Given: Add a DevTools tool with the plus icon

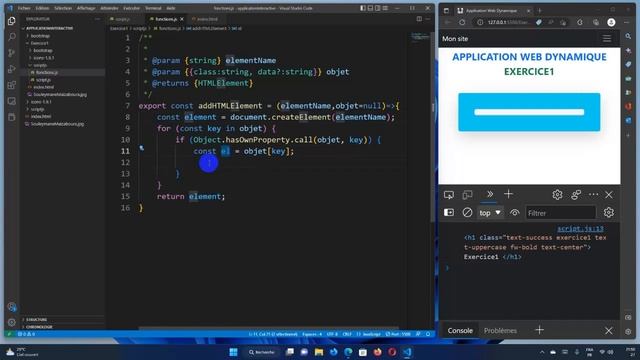Looking at the screenshot, I should (x=508, y=194).
